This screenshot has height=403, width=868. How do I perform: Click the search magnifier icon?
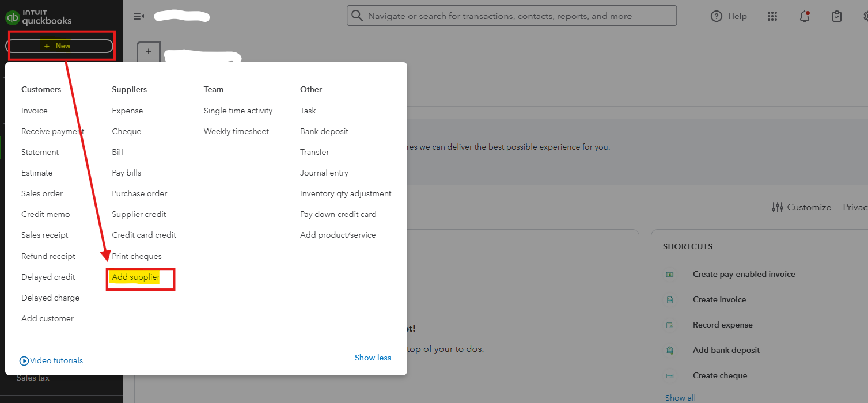click(357, 16)
